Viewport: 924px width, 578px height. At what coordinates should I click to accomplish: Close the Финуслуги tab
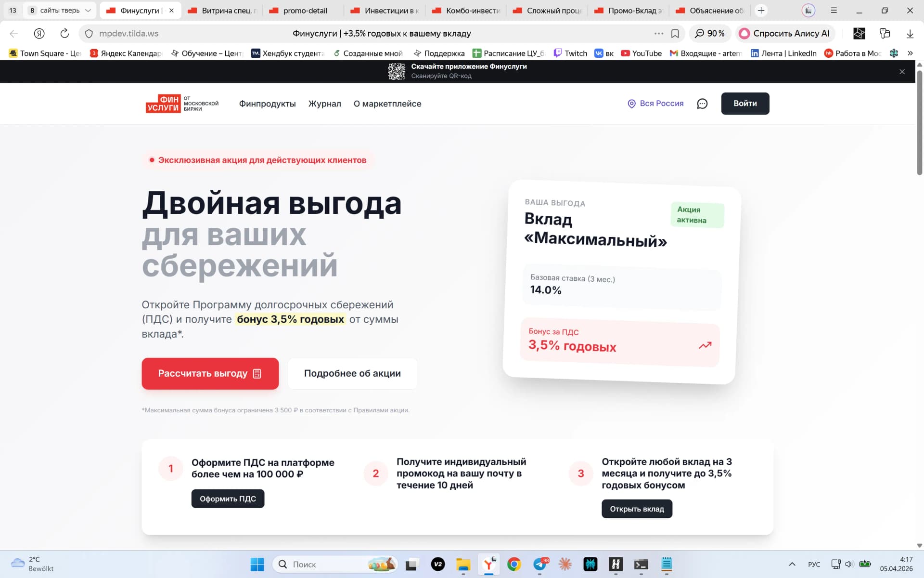pos(171,10)
